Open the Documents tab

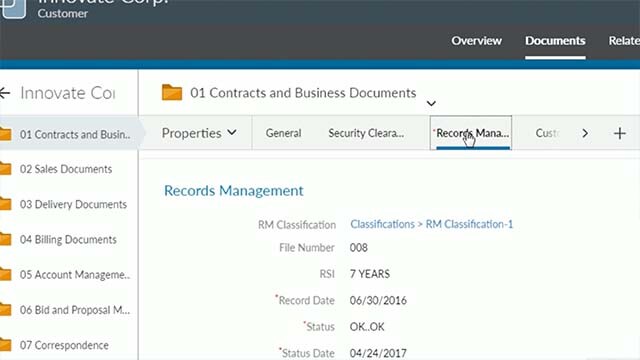pos(555,41)
